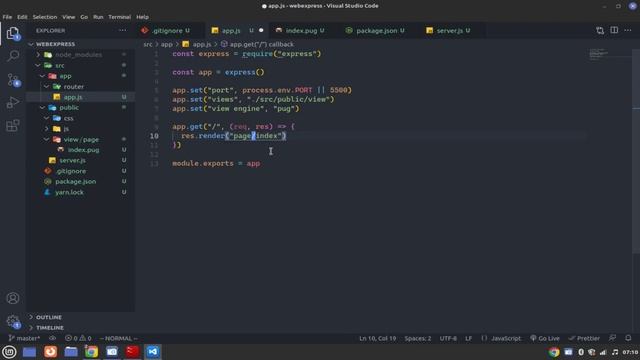Open the View menu

tap(69, 17)
